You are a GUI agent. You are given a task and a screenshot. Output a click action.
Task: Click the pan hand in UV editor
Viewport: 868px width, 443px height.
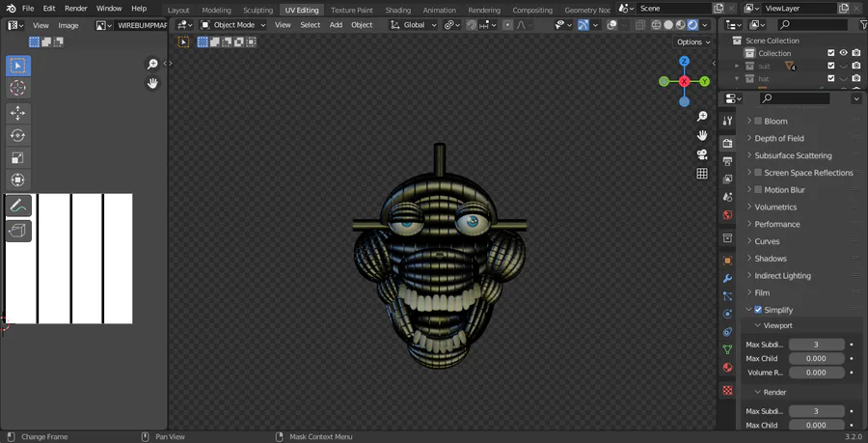(x=152, y=83)
